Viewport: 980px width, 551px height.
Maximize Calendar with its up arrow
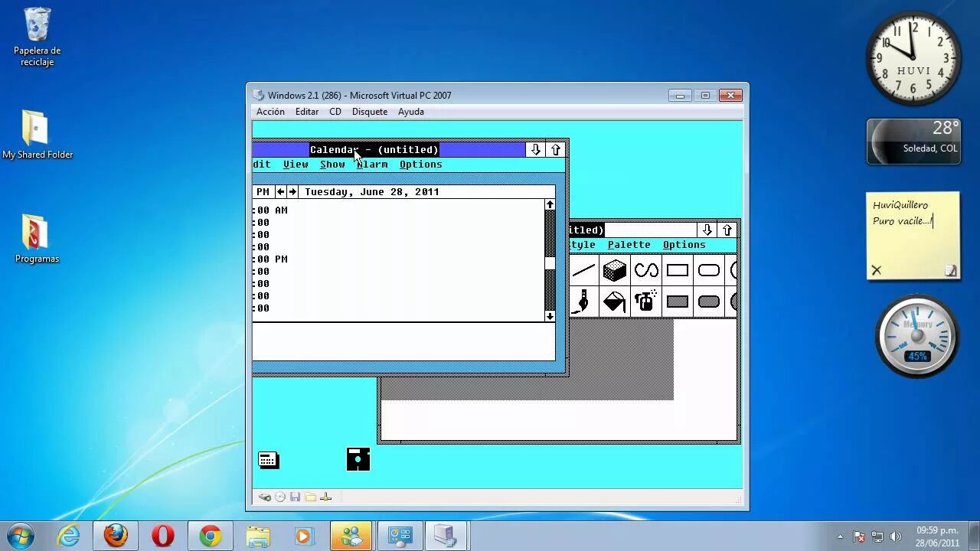coord(556,150)
